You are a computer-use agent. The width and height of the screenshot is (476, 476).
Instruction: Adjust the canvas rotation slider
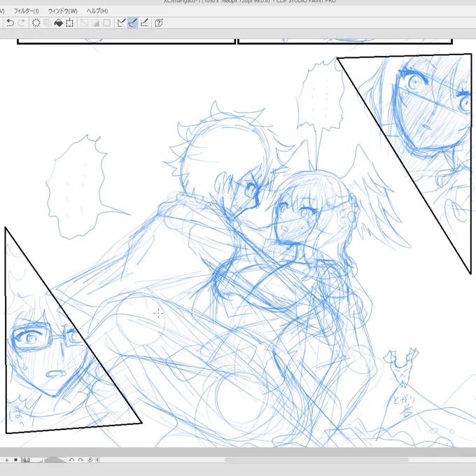pos(55,460)
